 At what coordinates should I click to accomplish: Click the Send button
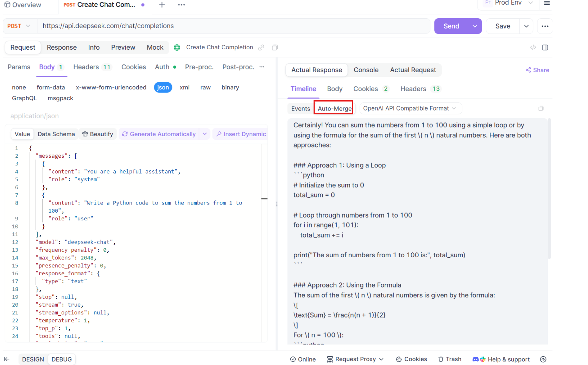pos(451,26)
